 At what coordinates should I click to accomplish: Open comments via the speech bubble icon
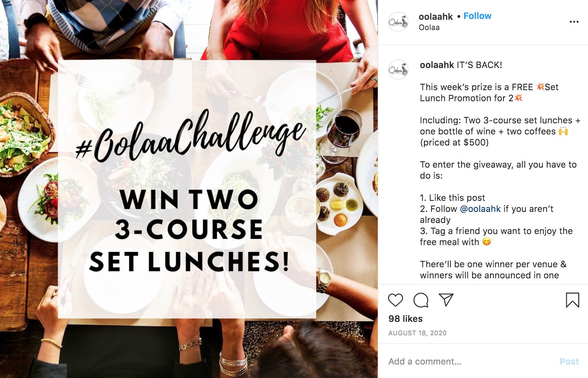[421, 300]
